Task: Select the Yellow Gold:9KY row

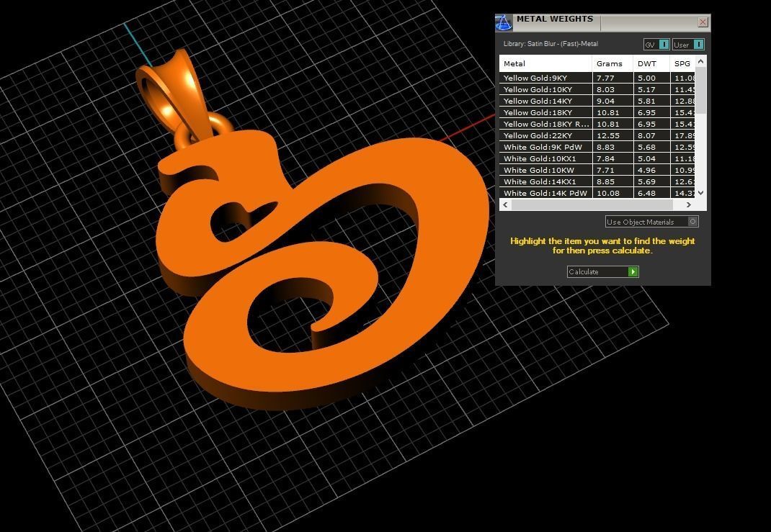Action: (597, 78)
